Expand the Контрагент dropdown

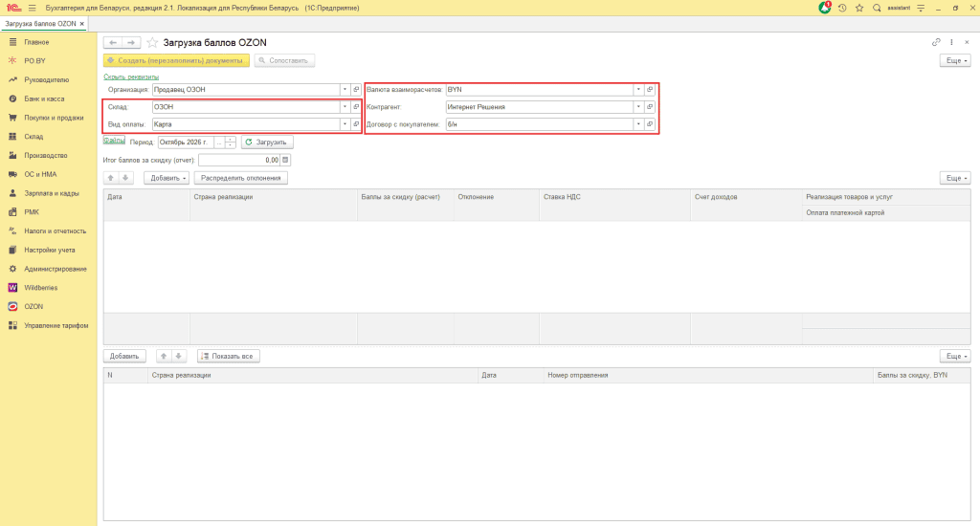pos(638,107)
